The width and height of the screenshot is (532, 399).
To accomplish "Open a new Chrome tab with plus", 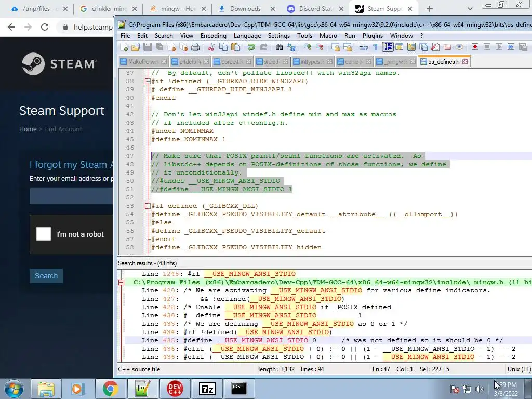I will coord(430,9).
